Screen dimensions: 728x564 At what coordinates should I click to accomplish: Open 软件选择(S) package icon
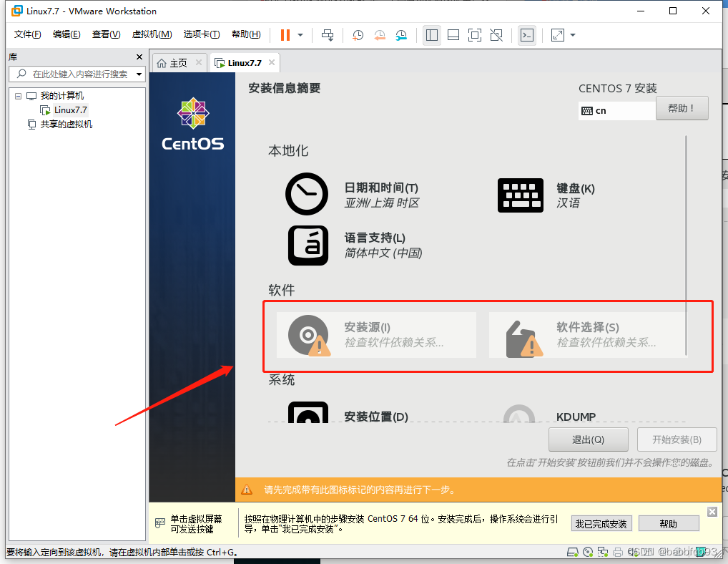523,339
